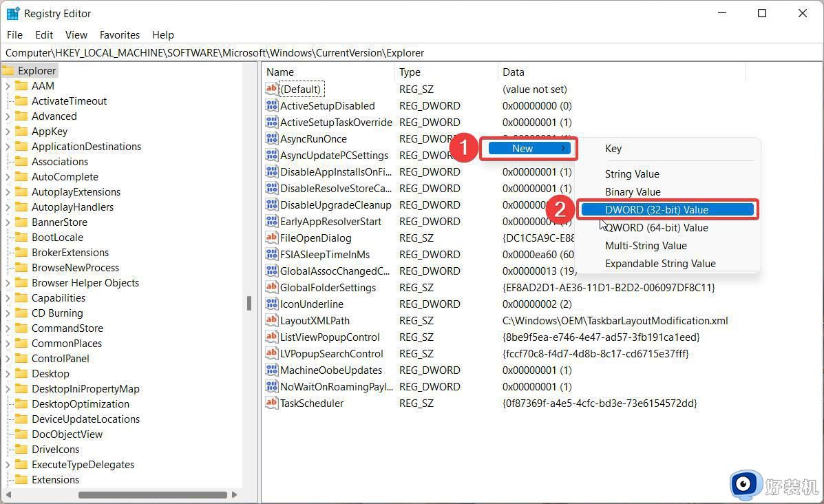Viewport: 824px width, 504px height.
Task: Click the 'ab' icon beside TaskScheduler
Action: (273, 403)
